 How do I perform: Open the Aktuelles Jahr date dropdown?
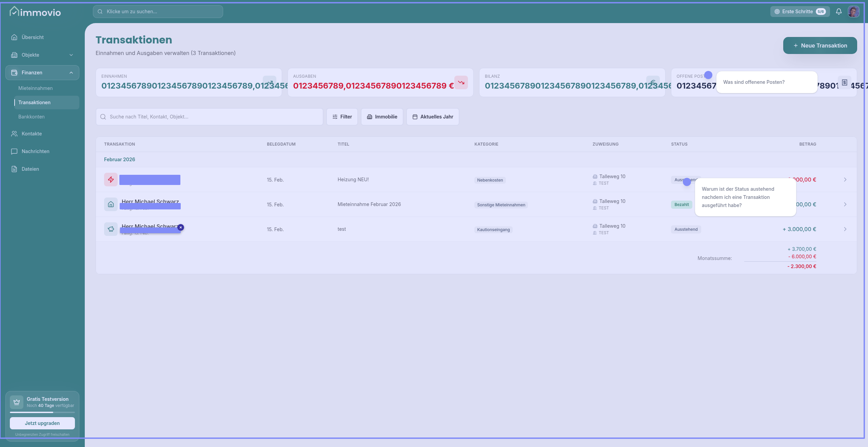pyautogui.click(x=433, y=117)
